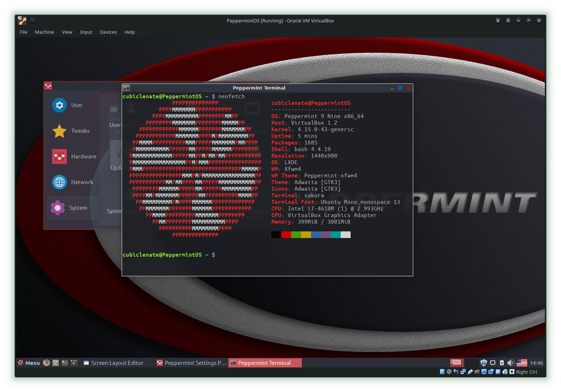Open User settings in Peppermint Settings sidebar
Screen dimensions: 561x392
coord(72,105)
